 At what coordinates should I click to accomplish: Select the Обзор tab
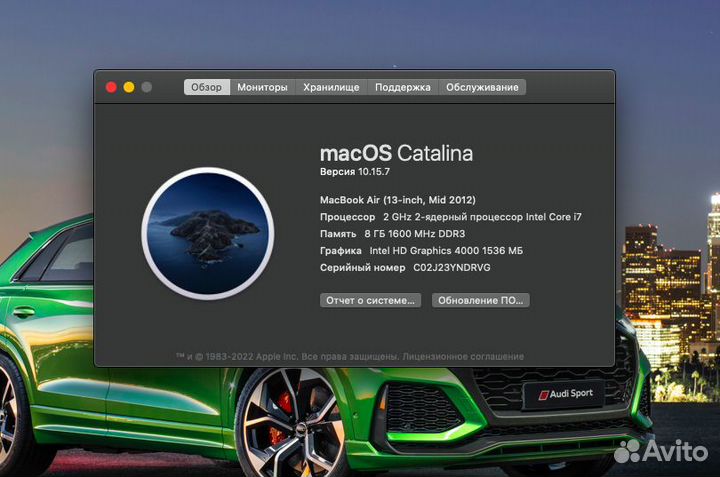[207, 87]
